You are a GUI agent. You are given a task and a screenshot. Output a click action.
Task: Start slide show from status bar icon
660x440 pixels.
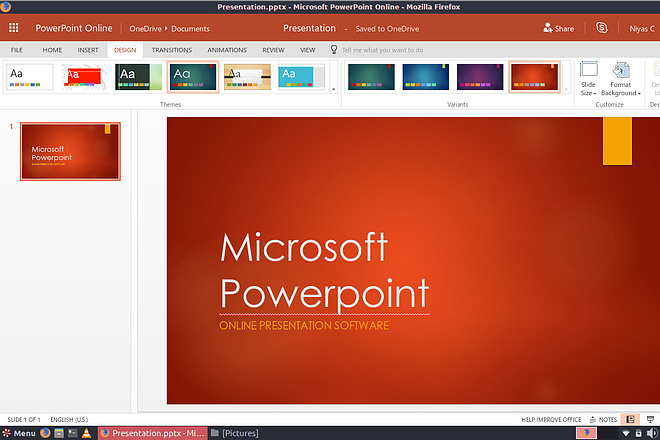650,419
